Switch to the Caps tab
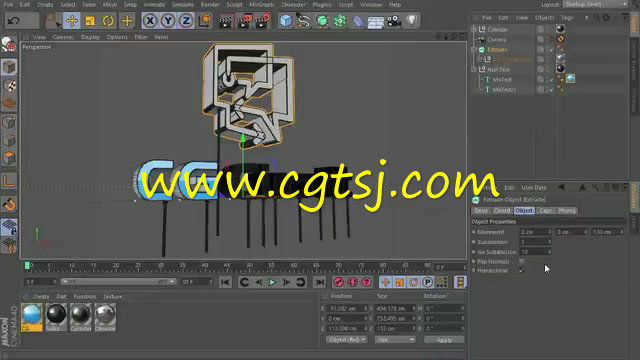640x360 pixels. (x=546, y=211)
